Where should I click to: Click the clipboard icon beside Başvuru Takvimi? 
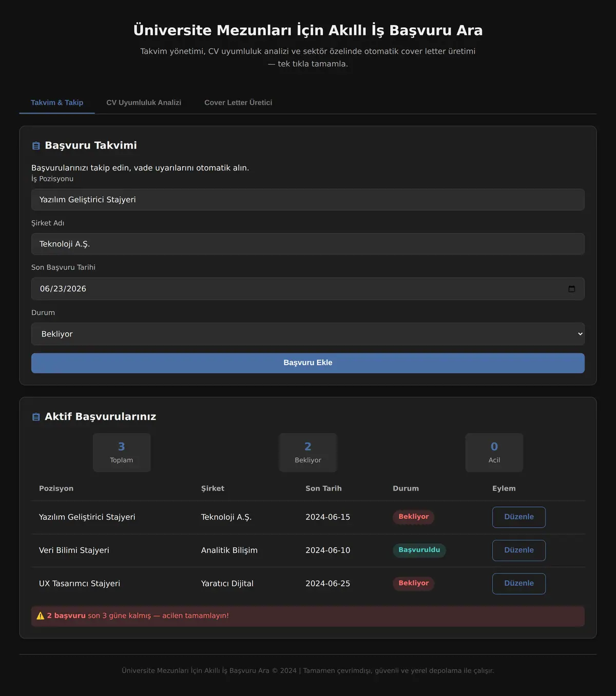click(x=36, y=146)
